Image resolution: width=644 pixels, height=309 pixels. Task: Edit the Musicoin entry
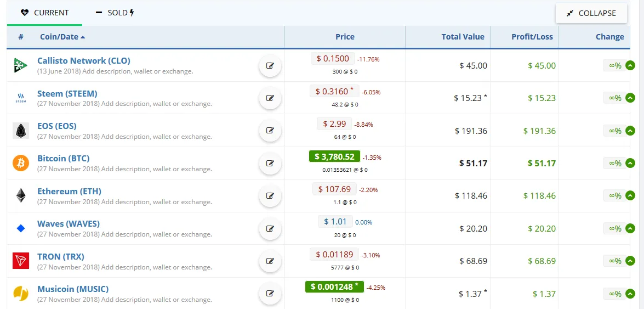point(270,294)
